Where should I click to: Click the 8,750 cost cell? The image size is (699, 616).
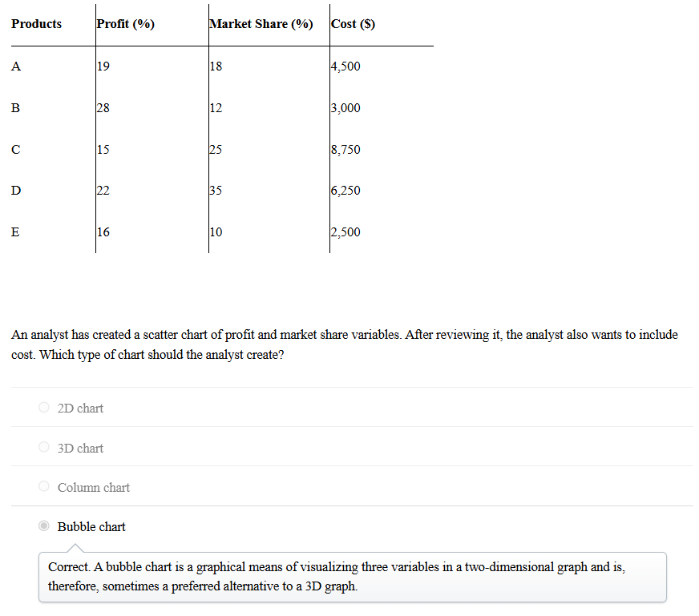(x=345, y=150)
